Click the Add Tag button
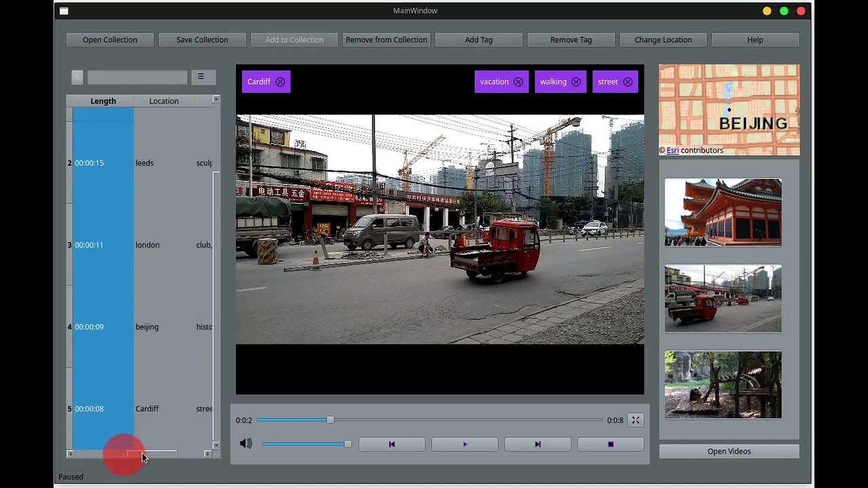 click(479, 40)
